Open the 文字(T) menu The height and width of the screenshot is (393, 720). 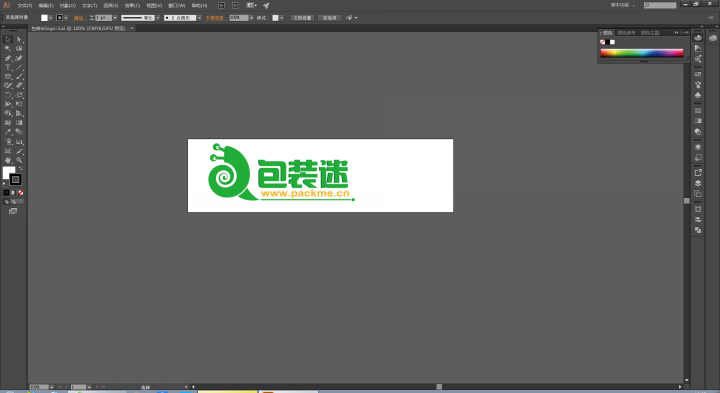89,6
